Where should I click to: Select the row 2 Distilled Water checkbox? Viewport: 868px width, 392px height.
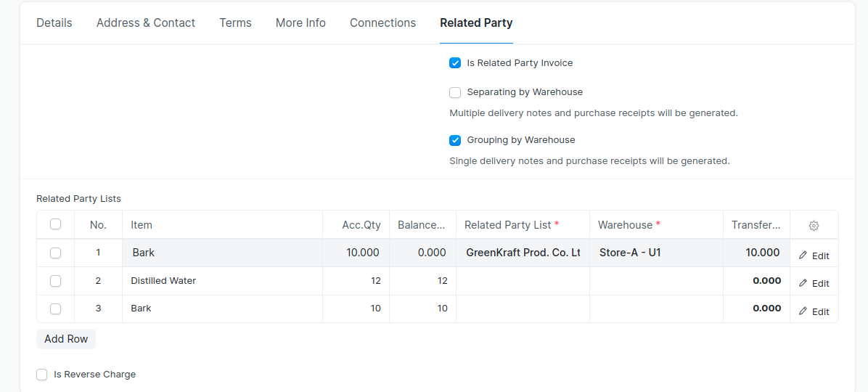click(x=55, y=281)
